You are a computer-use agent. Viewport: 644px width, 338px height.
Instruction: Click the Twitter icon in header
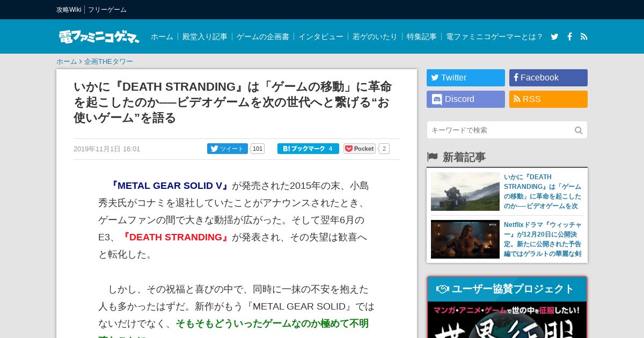(x=554, y=36)
